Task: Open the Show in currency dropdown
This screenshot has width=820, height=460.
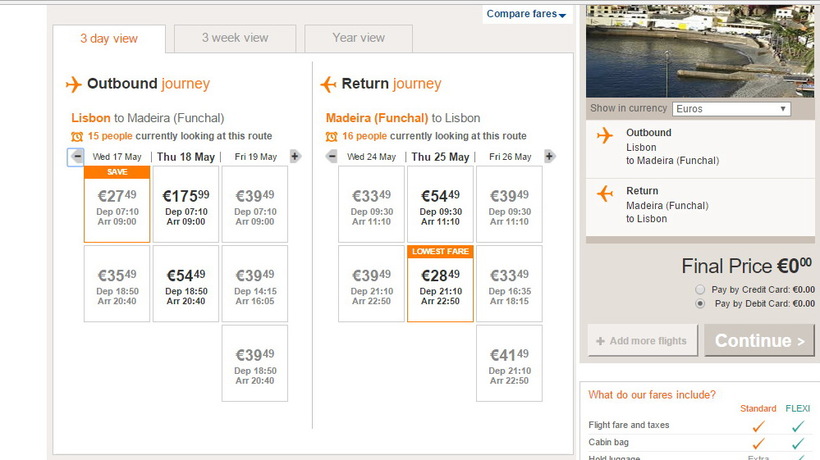Action: tap(731, 109)
